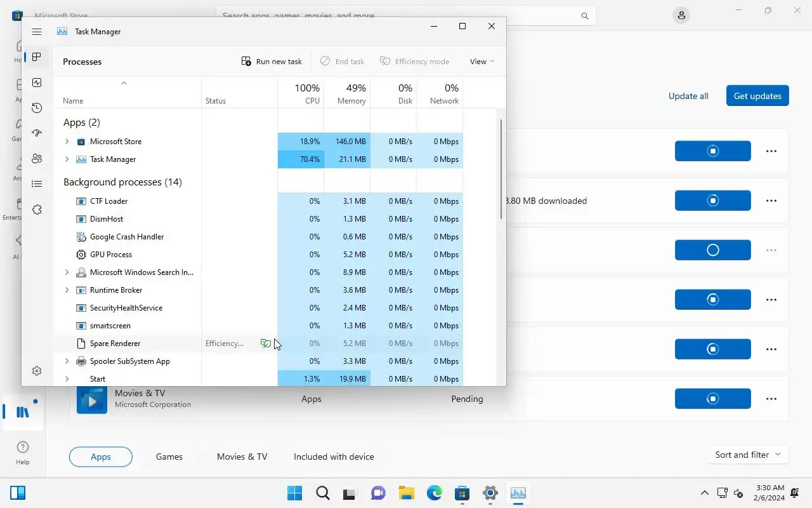Click Microsoft Store's 146.0 MB memory cell
The width and height of the screenshot is (812, 508).
347,142
